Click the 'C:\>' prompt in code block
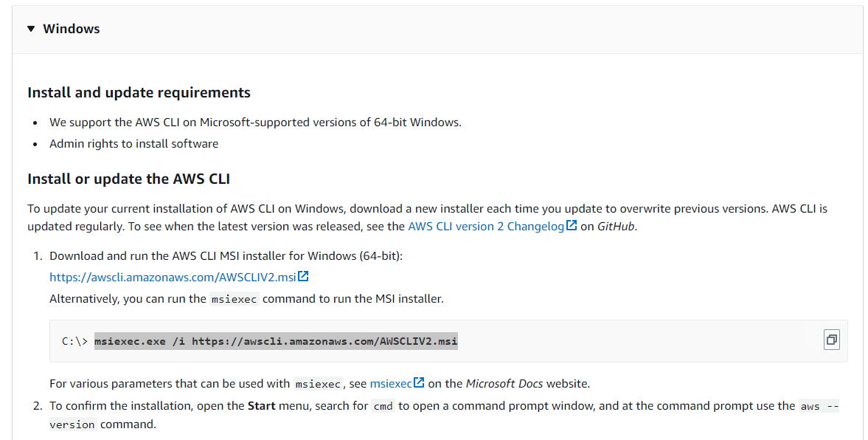Viewport: 868px width, 440px height. coord(74,341)
